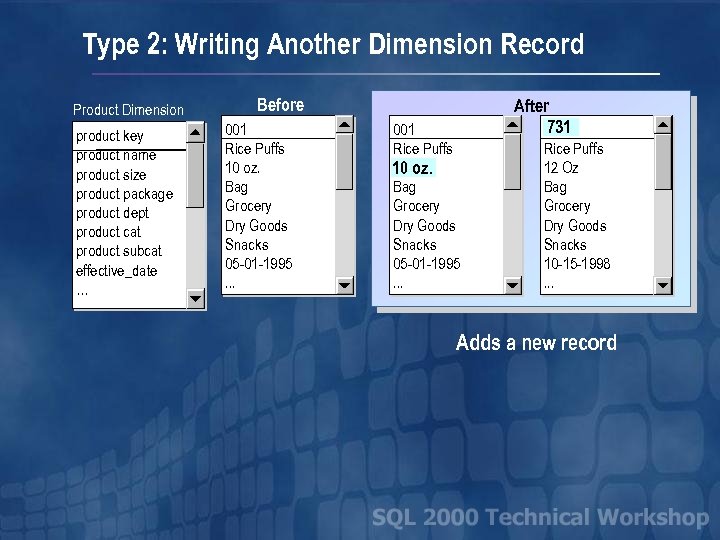Screen dimensions: 720x540
Task: Click scroll-up arrow in Product Dimension list
Action: pos(195,133)
